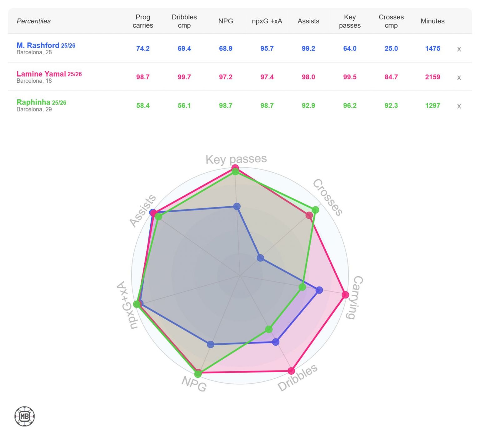Select the Minutes column header
Viewport: 480px width, 448px height.
click(432, 21)
